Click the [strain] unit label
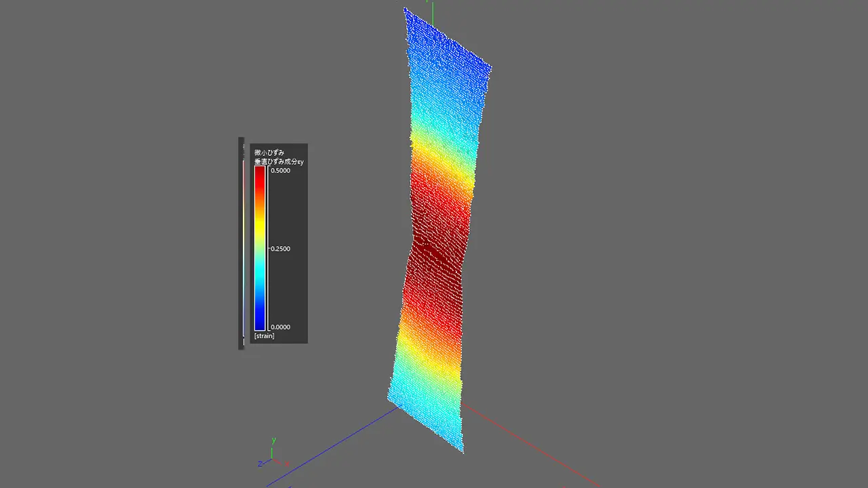Image resolution: width=868 pixels, height=488 pixels. click(x=264, y=336)
